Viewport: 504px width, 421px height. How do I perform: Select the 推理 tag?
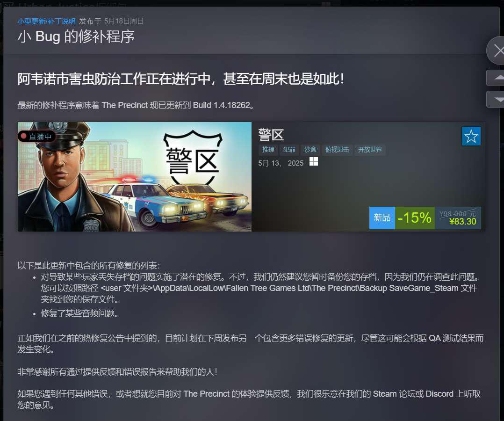[x=268, y=150]
